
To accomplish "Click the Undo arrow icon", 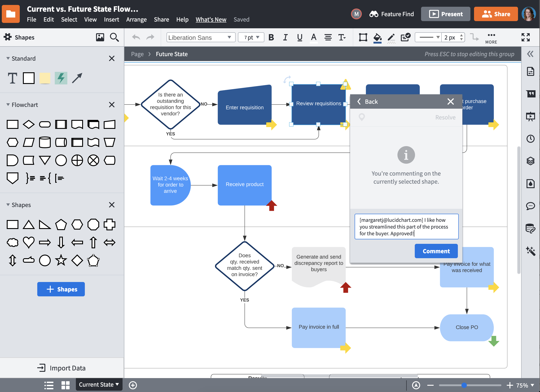I will click(x=136, y=37).
